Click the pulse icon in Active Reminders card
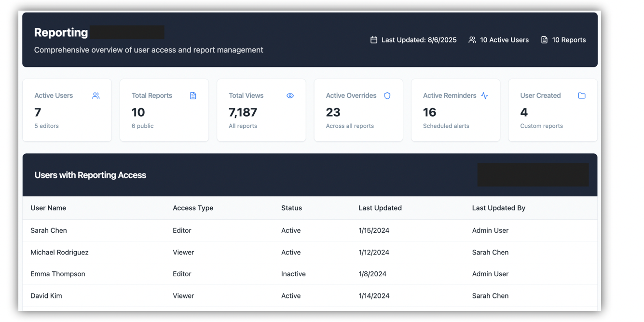The width and height of the screenshot is (644, 322). click(484, 95)
